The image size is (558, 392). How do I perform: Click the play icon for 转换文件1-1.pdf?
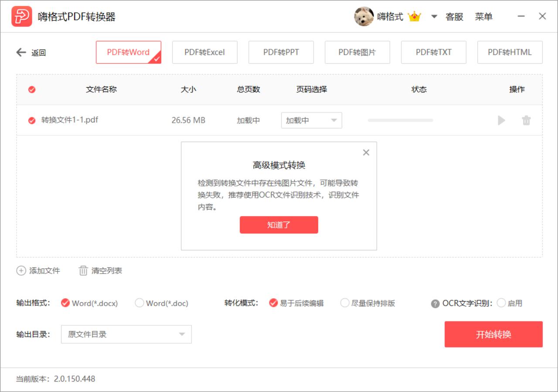(501, 120)
